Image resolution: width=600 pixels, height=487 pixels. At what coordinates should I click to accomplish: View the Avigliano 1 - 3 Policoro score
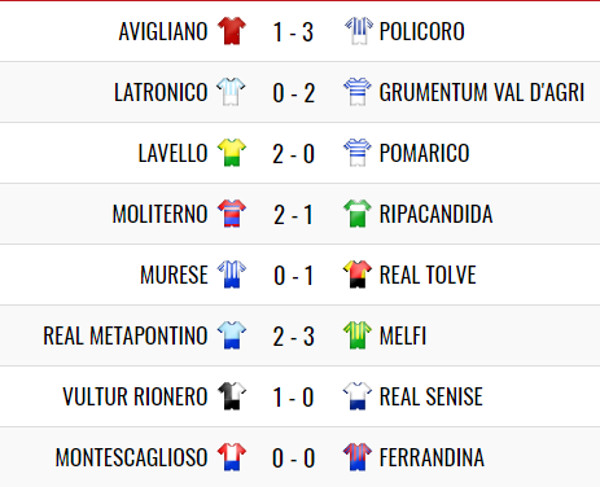click(x=293, y=31)
